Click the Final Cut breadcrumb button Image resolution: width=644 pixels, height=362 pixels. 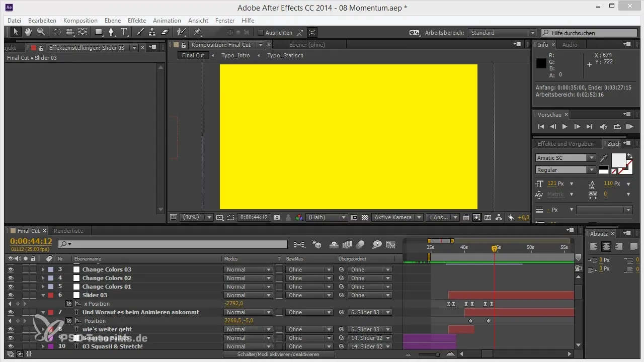193,55
